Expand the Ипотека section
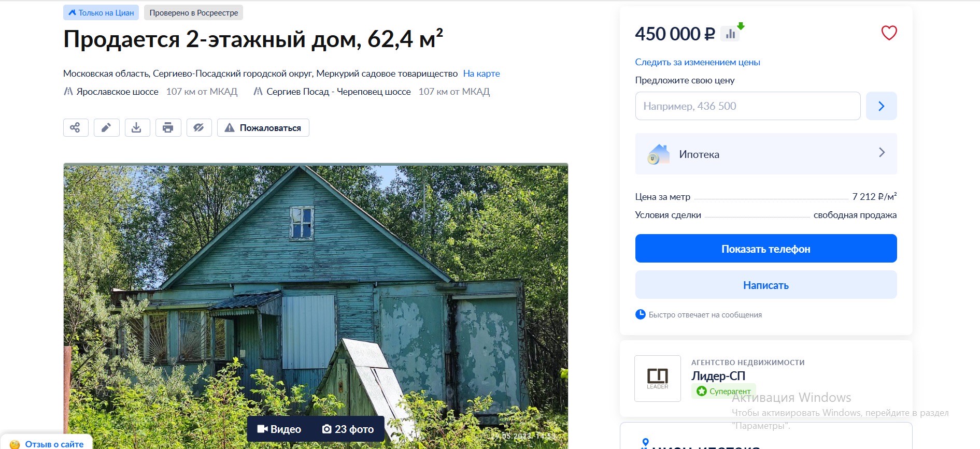This screenshot has height=449, width=980. (766, 154)
